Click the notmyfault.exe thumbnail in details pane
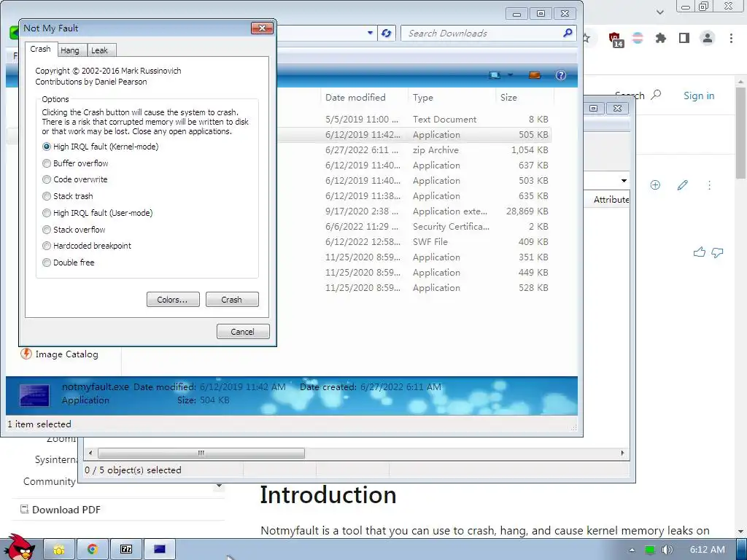 point(34,395)
